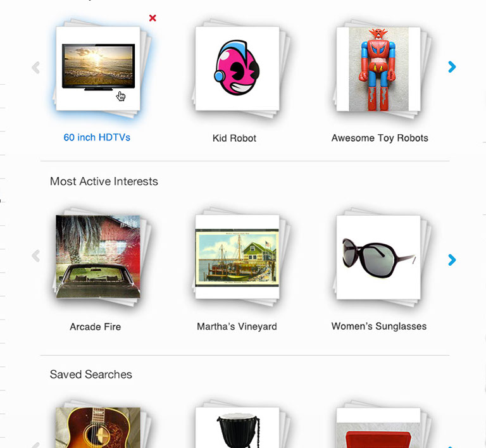Click the Kid Robot label
486x448 pixels.
[x=234, y=138]
